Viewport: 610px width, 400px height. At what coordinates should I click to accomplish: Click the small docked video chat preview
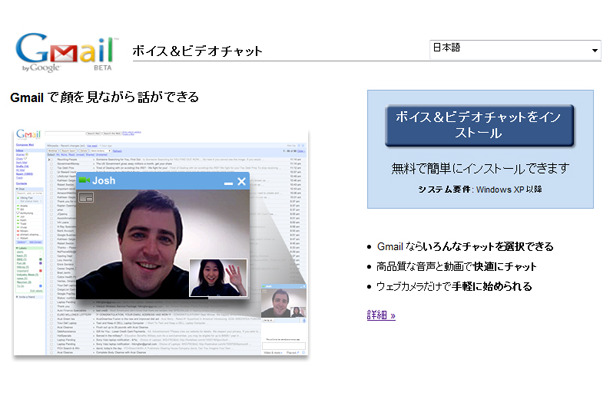[x=284, y=303]
